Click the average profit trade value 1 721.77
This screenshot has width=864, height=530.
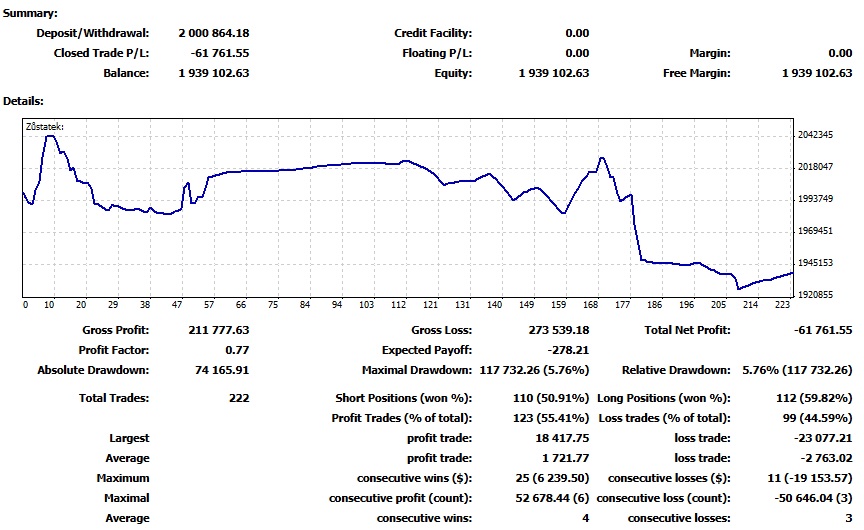coord(566,458)
